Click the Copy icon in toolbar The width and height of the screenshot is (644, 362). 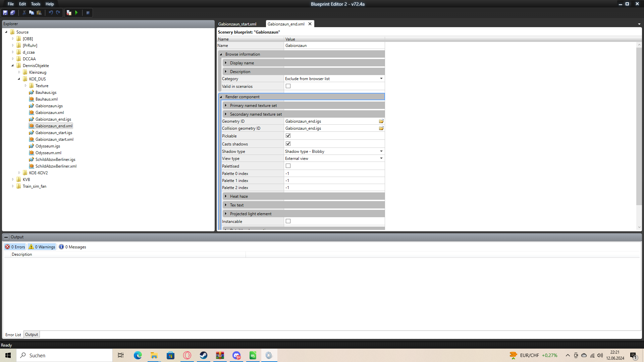[32, 13]
